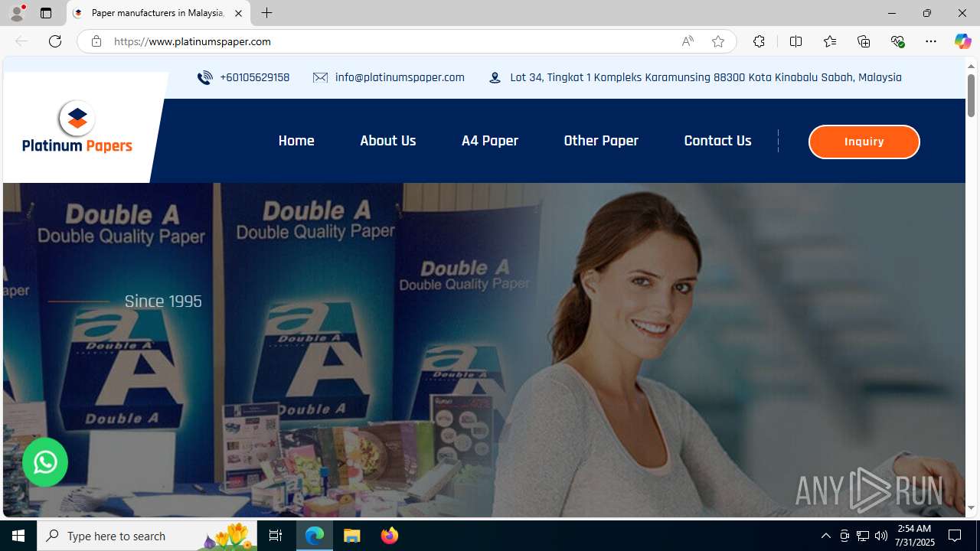Screen dimensions: 980x551
Task: Open the Collections icon
Action: coord(864,41)
